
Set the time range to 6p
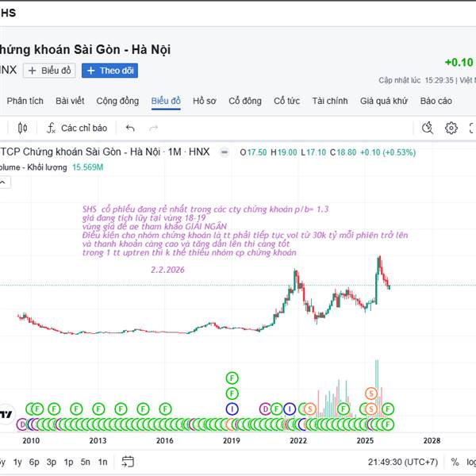click(34, 462)
